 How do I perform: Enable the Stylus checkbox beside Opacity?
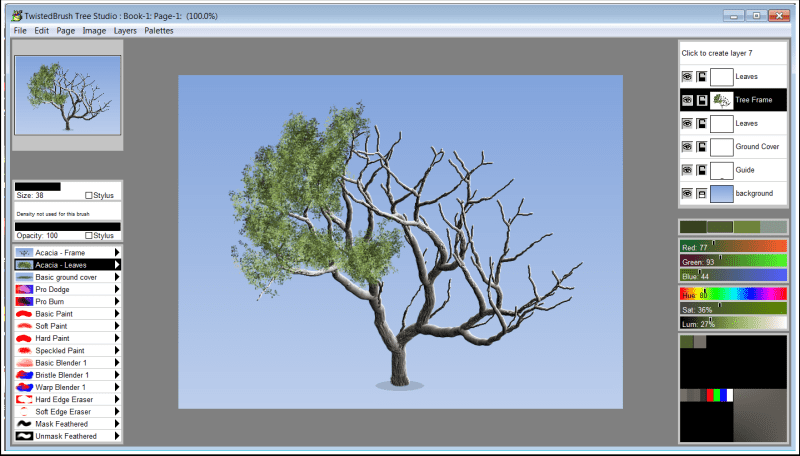point(90,235)
